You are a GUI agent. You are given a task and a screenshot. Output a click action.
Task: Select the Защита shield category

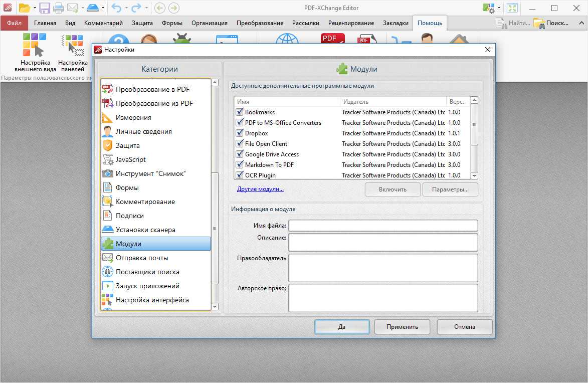point(127,145)
